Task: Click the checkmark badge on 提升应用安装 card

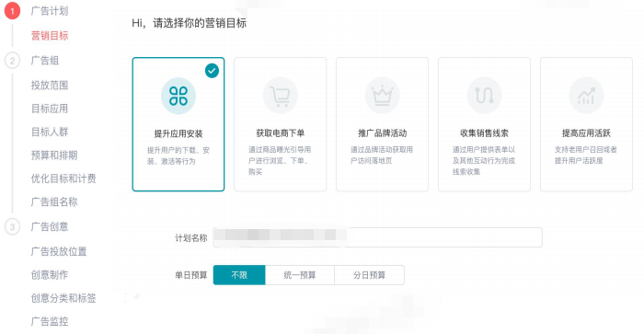Action: pos(212,71)
